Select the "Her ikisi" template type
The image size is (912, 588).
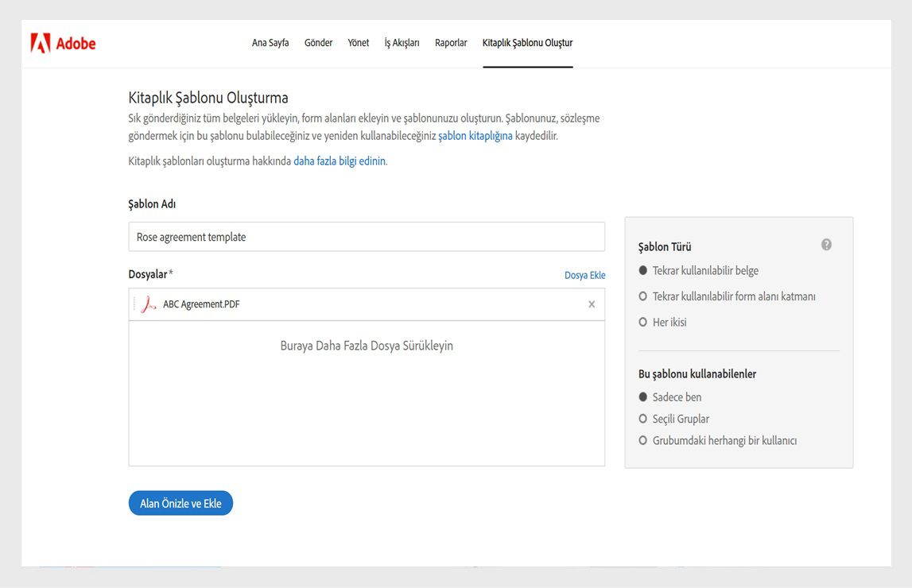[643, 323]
